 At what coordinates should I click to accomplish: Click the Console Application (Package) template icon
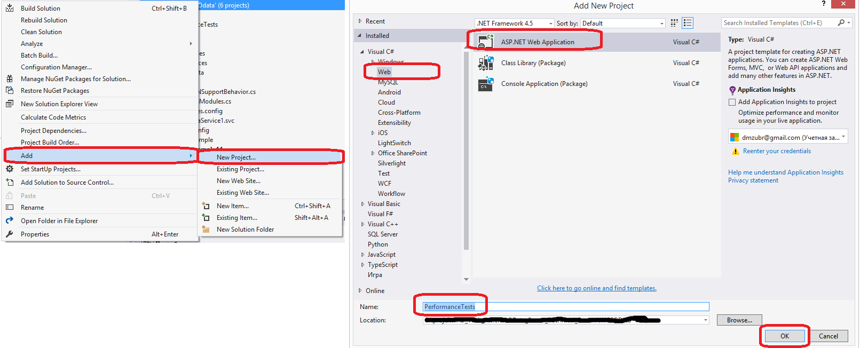(x=486, y=84)
